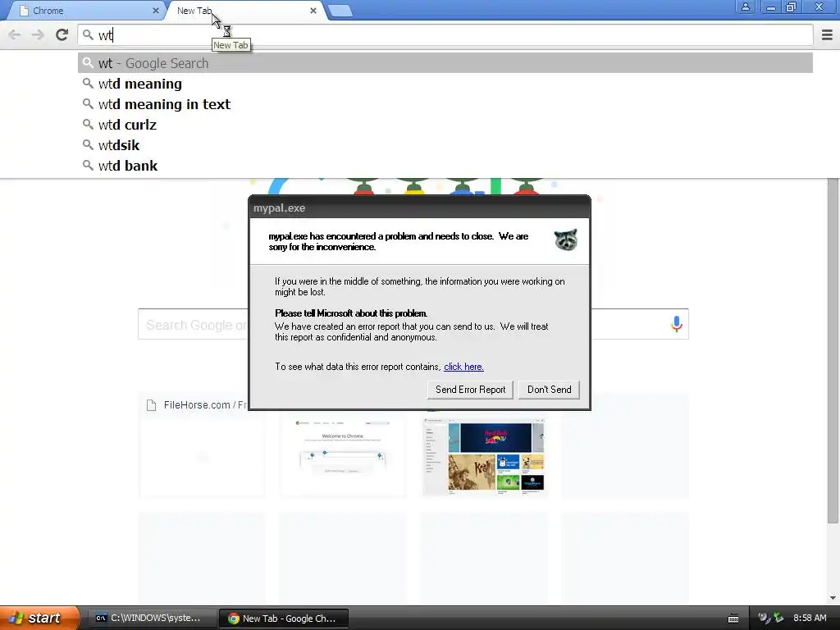Click Don't Send button

(x=549, y=390)
